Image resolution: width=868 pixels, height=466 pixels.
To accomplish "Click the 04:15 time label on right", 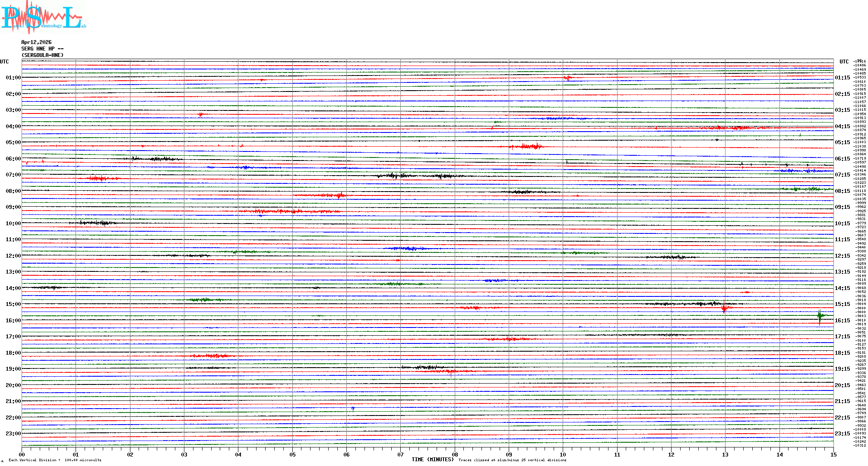I will (842, 126).
